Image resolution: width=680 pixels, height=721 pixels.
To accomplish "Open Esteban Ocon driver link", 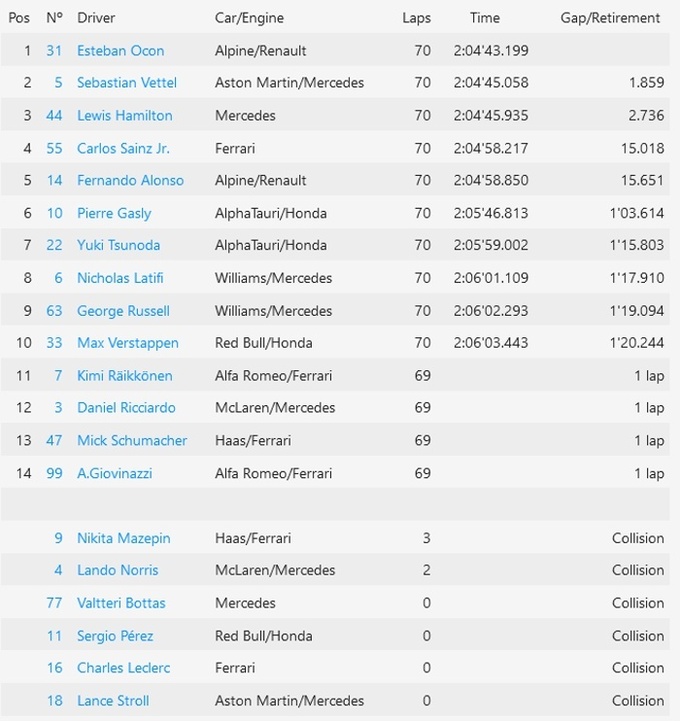I will 120,51.
